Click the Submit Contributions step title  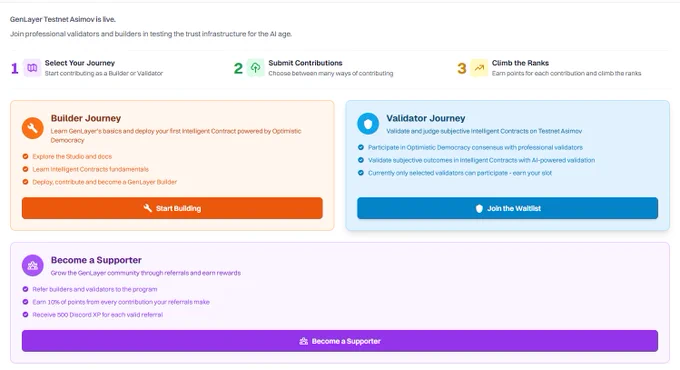305,63
